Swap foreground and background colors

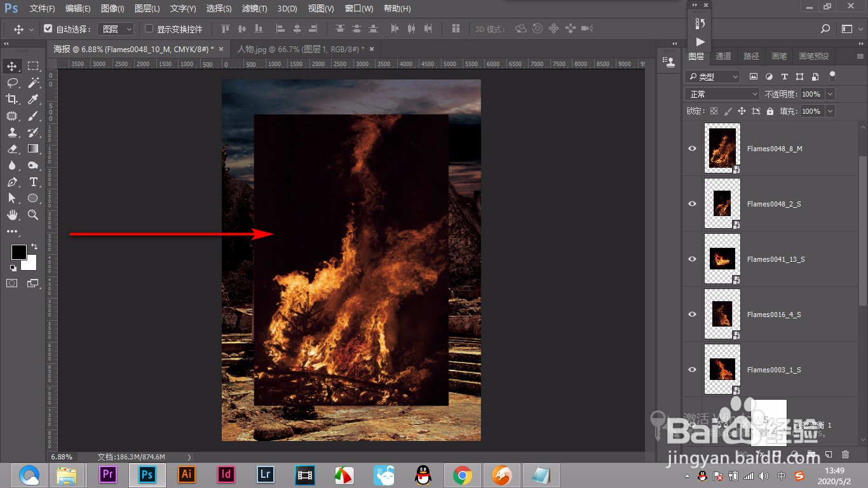click(34, 247)
